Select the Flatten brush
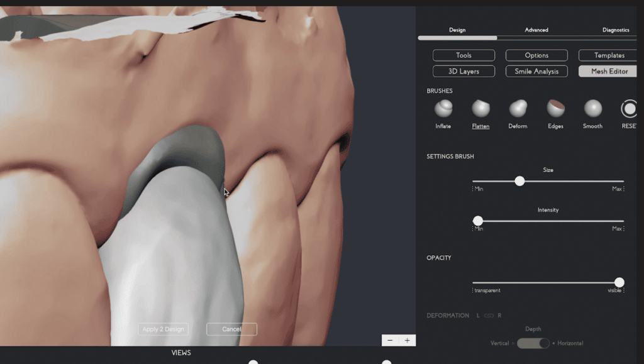 (x=480, y=109)
